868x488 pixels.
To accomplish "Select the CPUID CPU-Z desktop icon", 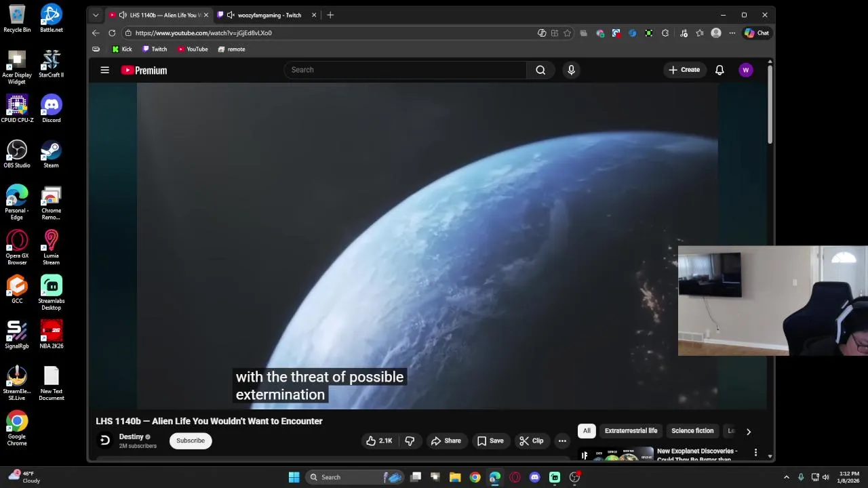I will tap(17, 108).
